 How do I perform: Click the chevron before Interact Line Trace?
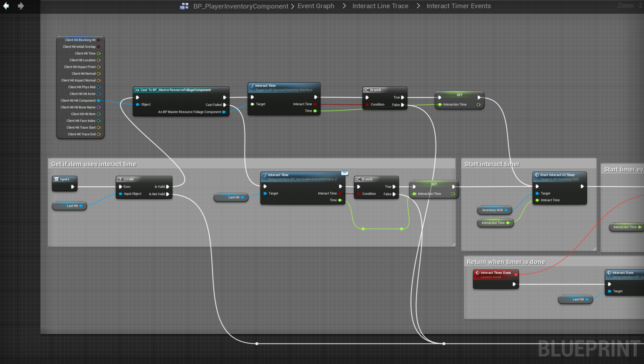tap(344, 6)
